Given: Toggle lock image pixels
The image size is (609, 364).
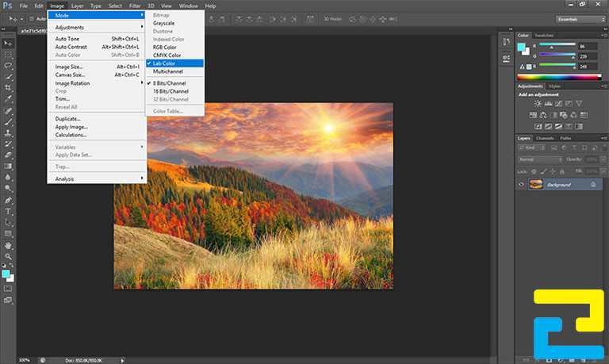Looking at the screenshot, I should [x=543, y=171].
